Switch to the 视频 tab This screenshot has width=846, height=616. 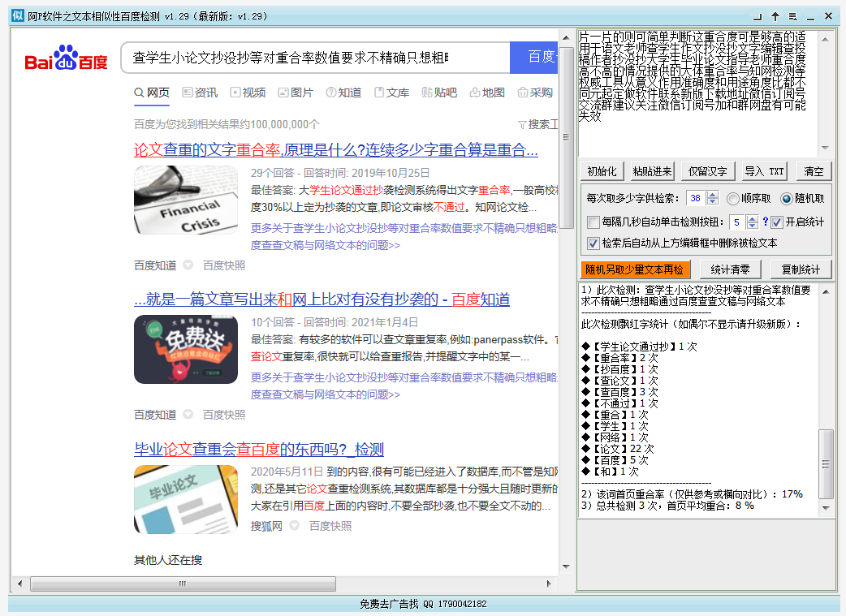point(248,93)
